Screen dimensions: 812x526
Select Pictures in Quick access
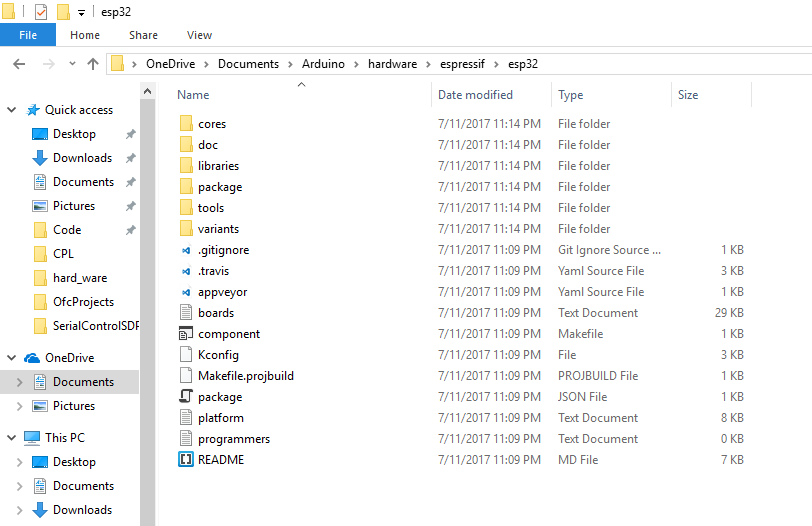(74, 206)
